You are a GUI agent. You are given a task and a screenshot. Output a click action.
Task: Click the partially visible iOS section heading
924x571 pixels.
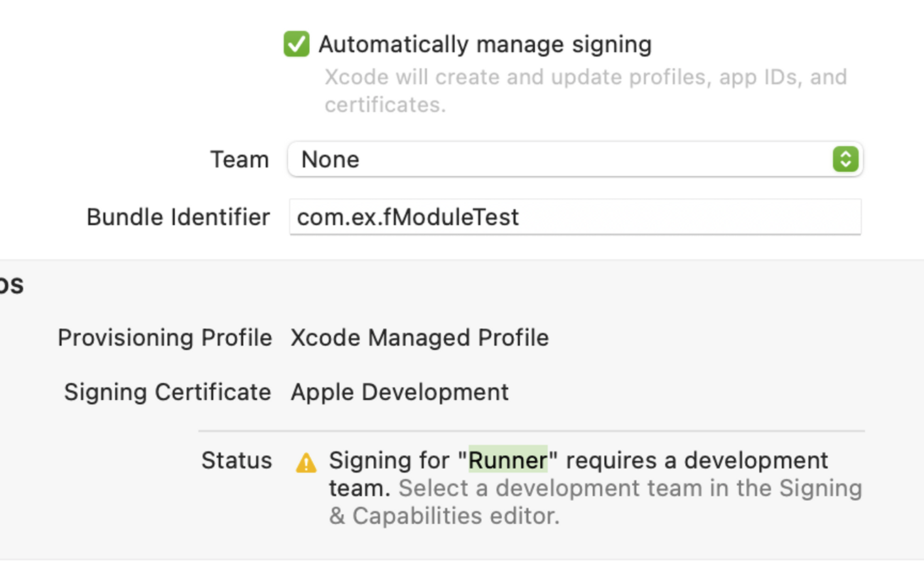click(11, 285)
